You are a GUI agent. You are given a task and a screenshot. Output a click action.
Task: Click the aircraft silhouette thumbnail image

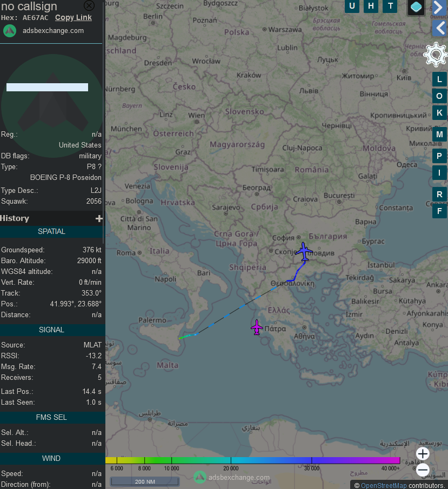[x=52, y=105]
